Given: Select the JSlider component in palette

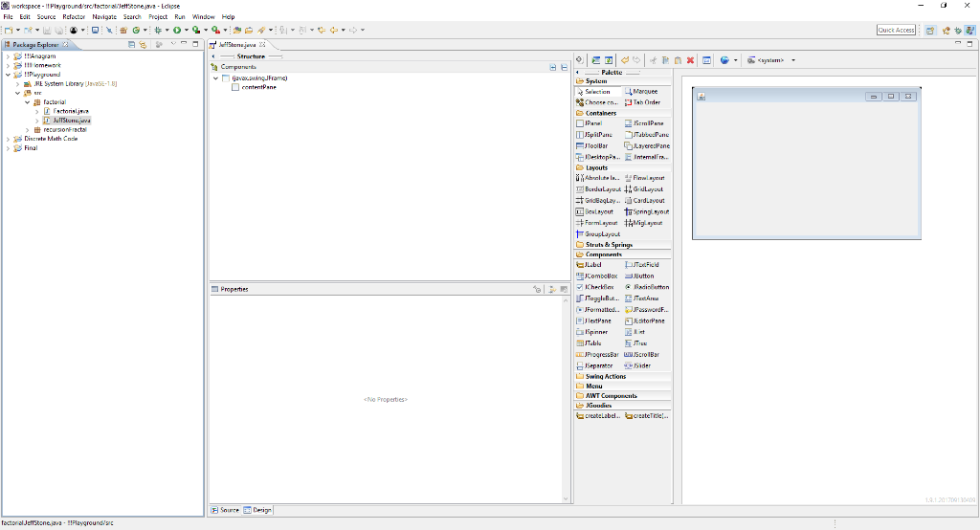Looking at the screenshot, I should point(640,365).
